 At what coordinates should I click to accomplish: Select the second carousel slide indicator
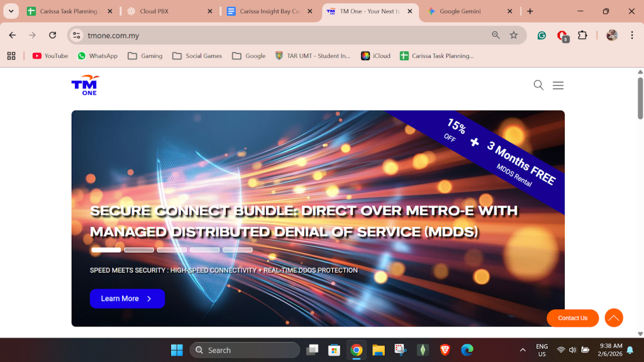click(x=139, y=250)
